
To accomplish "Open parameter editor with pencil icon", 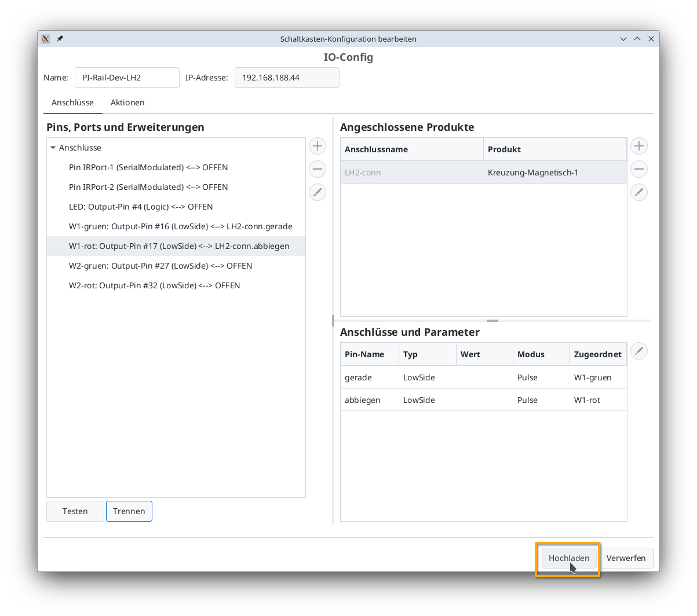I will tap(638, 351).
